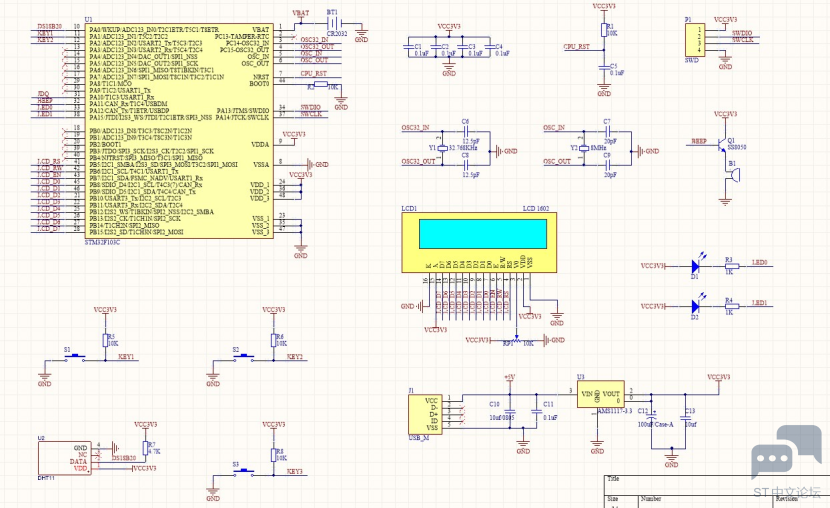Screen dimensions: 830x508
Task: Click the DS18B20 label near U2 DATA
Action: (x=124, y=458)
